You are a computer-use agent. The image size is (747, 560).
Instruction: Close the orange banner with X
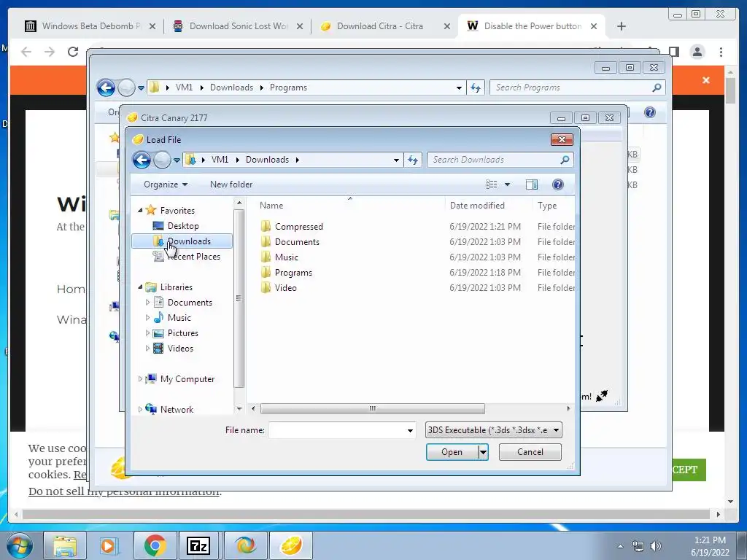point(706,80)
